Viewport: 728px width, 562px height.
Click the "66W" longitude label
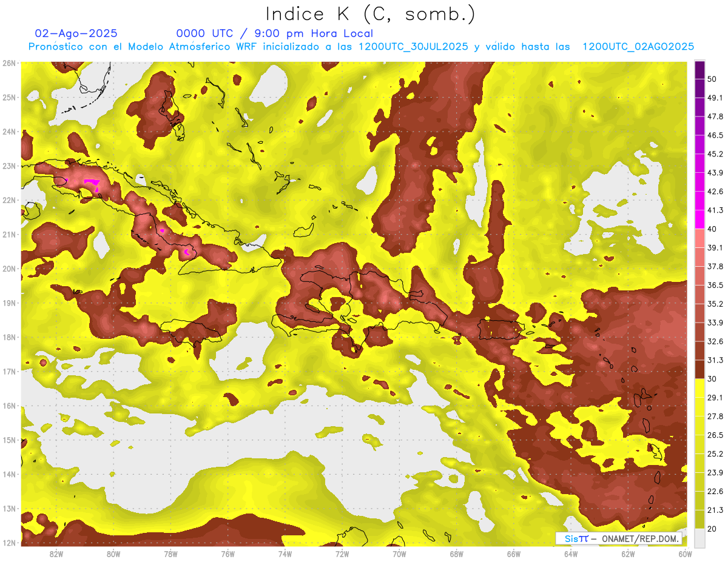513,554
